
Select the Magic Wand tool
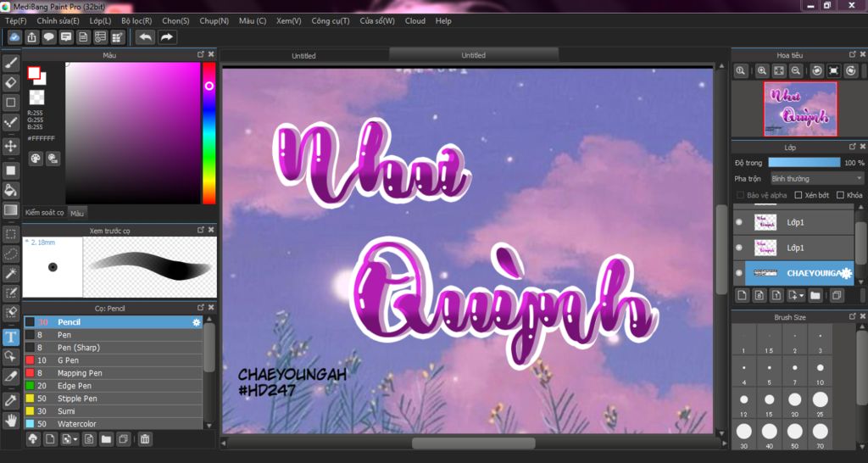[x=10, y=273]
